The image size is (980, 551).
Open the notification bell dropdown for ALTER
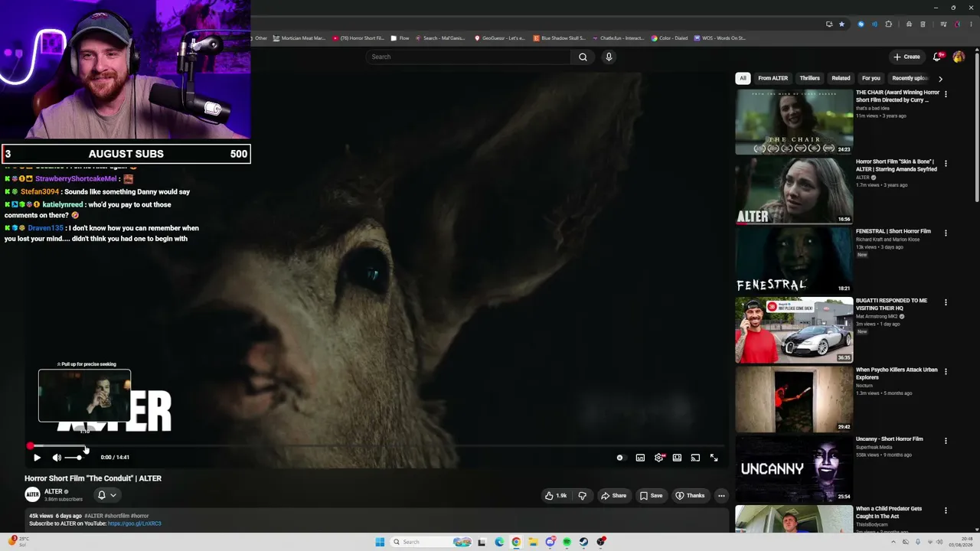[106, 495]
